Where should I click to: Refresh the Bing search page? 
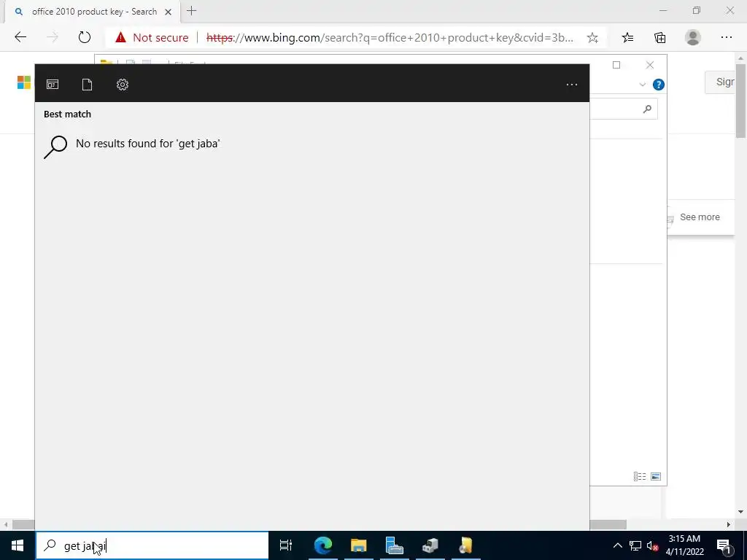click(85, 37)
